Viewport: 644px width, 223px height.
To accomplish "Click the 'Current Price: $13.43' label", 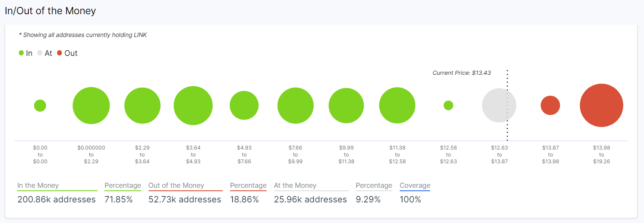I will (462, 73).
